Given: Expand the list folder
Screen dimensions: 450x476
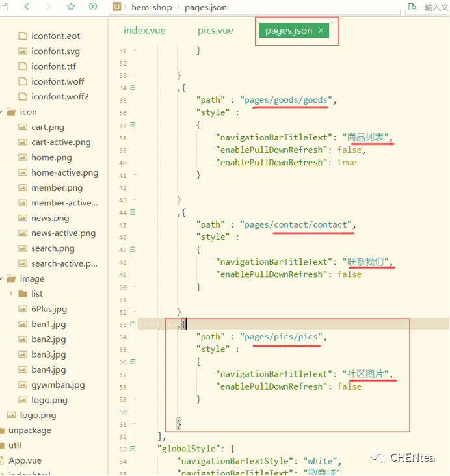Looking at the screenshot, I should tap(11, 294).
